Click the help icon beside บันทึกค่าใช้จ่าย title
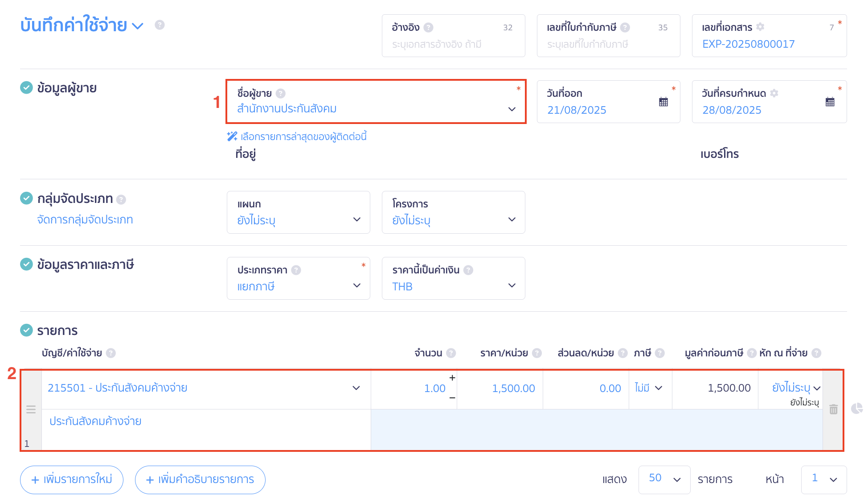 pyautogui.click(x=160, y=25)
